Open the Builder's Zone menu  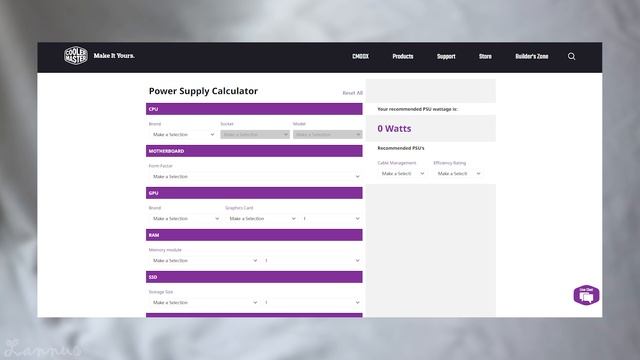coord(532,56)
